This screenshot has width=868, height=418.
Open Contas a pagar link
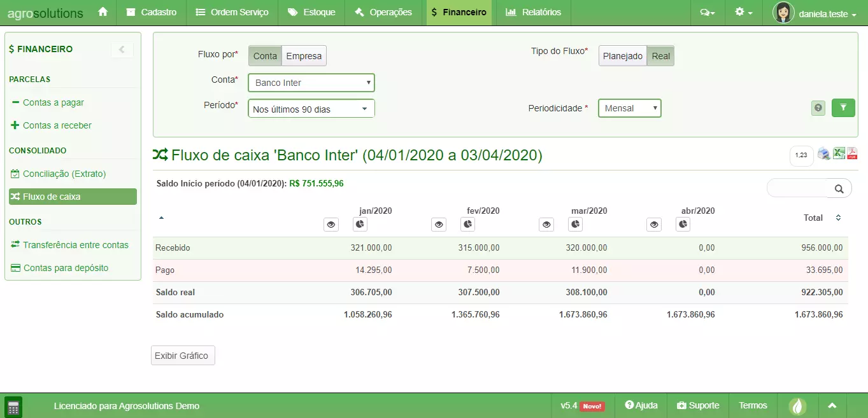click(53, 102)
